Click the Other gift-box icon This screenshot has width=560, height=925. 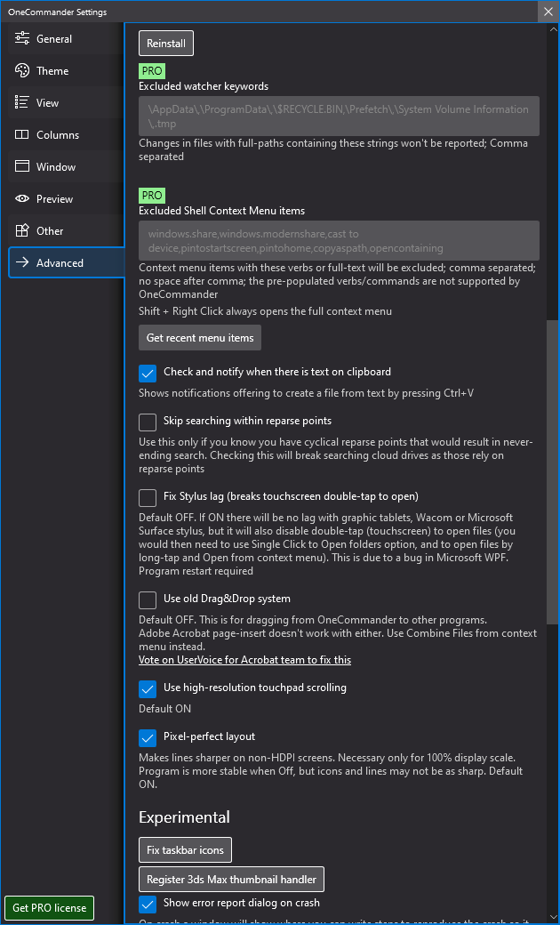coord(21,231)
